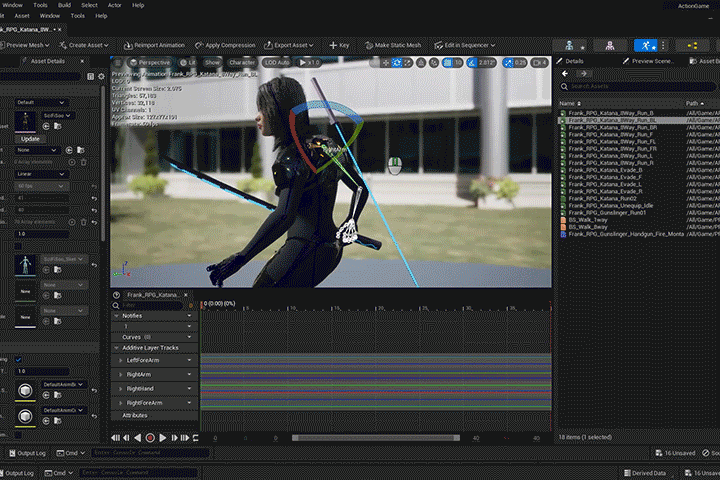
Task: Open the Skeleton editor mode icon
Action: pyautogui.click(x=569, y=45)
